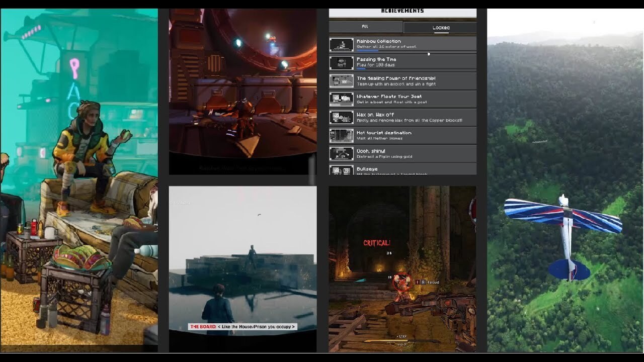Click the taco platter on the crate

pos(82,258)
